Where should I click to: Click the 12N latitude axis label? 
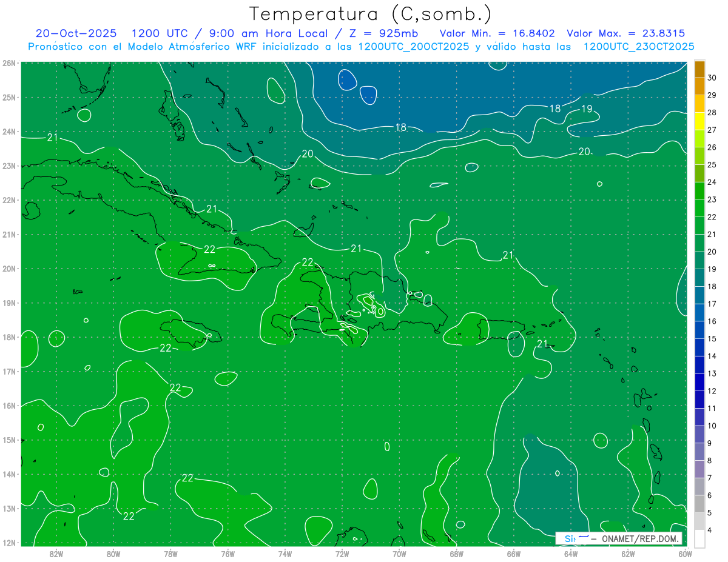[8, 543]
